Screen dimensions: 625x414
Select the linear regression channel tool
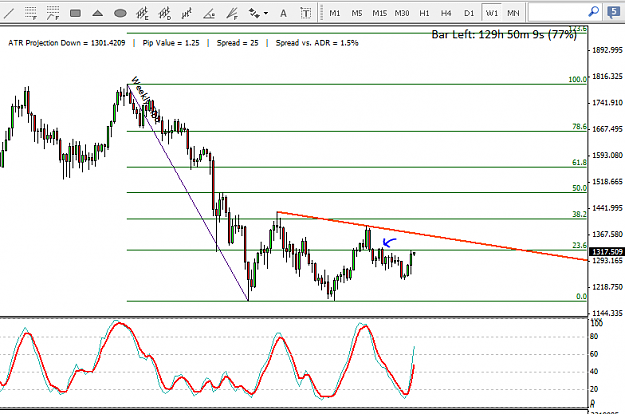[x=187, y=14]
